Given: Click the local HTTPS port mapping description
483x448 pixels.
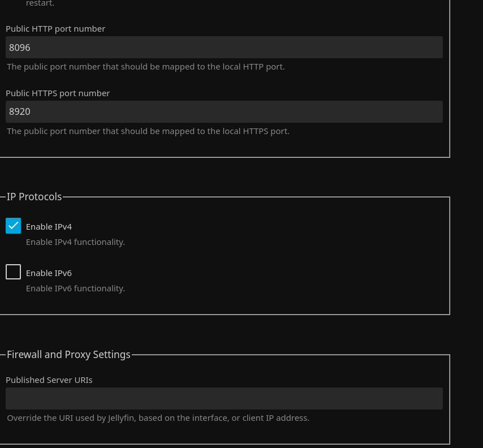Looking at the screenshot, I should pyautogui.click(x=148, y=131).
